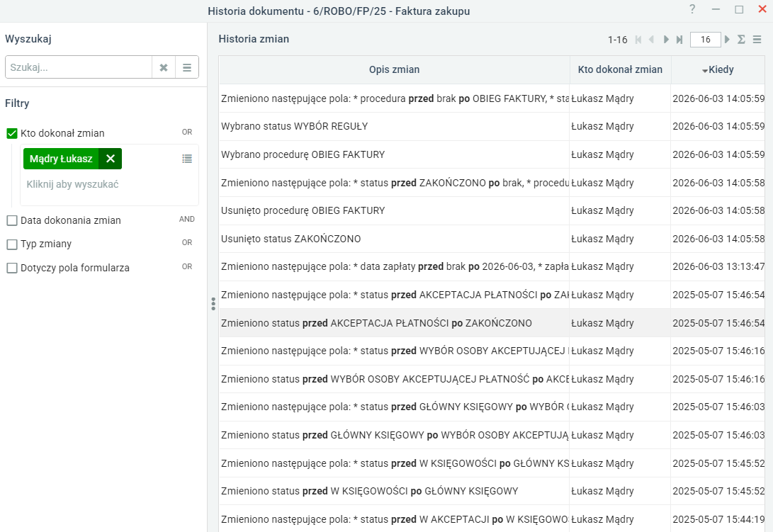Click the 1-16 record range label
Screen dimensions: 773x532
pos(617,40)
